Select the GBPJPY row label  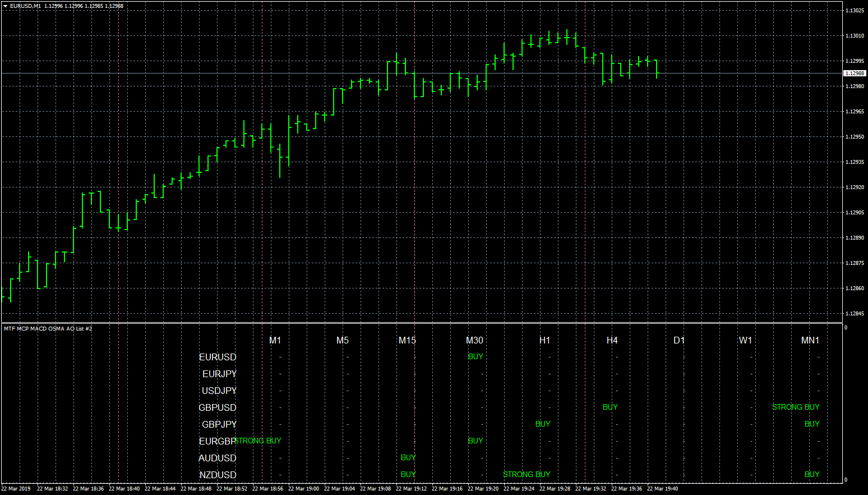pos(219,424)
